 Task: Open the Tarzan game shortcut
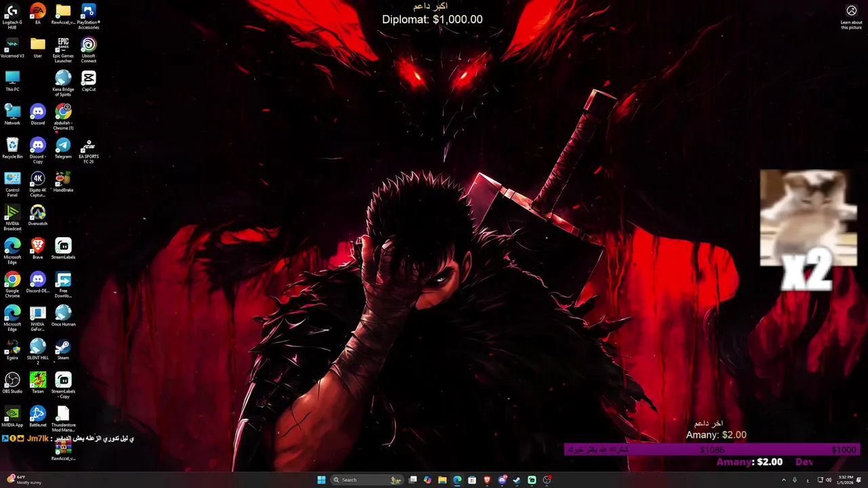tap(38, 383)
